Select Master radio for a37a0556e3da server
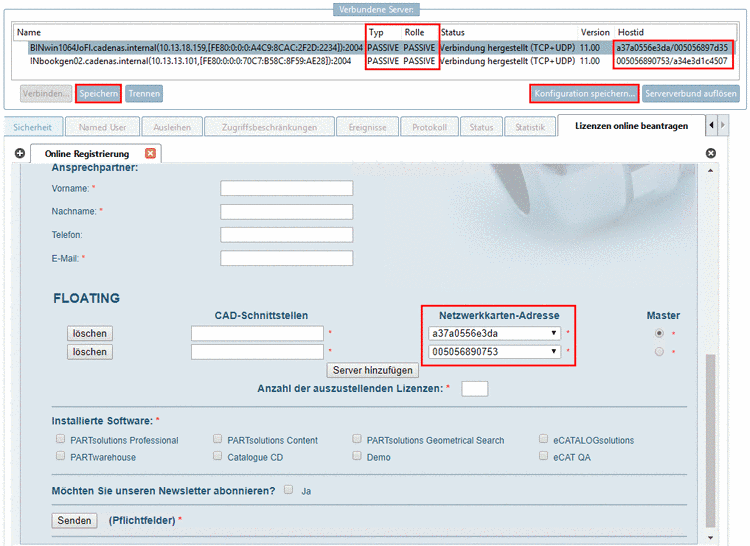 659,333
